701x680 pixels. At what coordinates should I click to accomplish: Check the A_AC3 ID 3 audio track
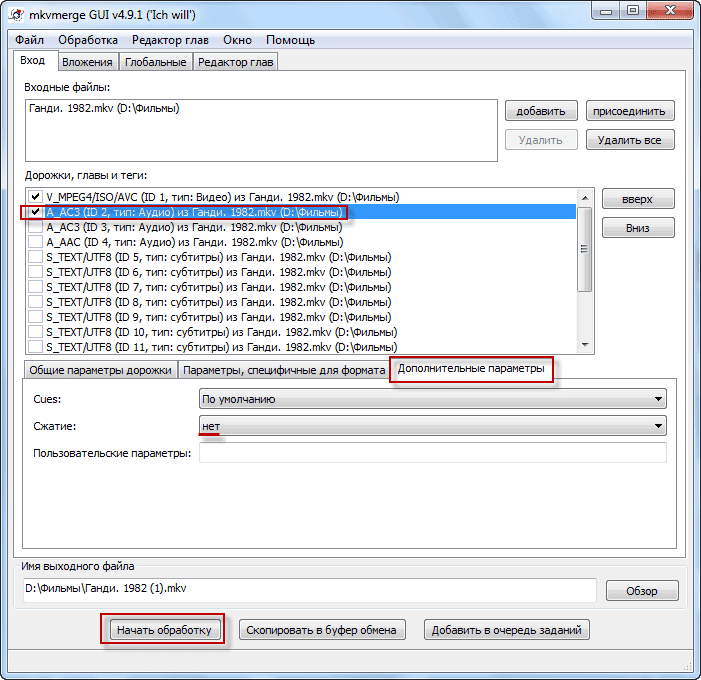(x=35, y=227)
